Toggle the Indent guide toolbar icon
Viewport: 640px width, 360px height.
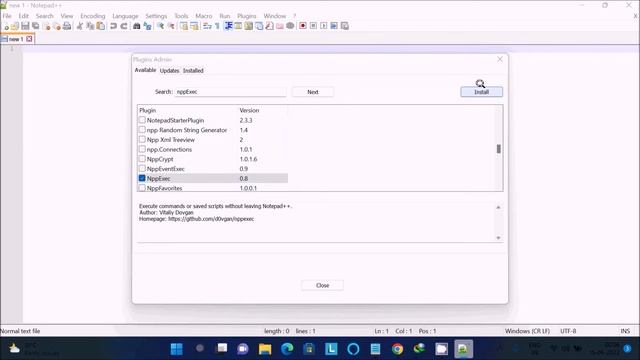228,26
